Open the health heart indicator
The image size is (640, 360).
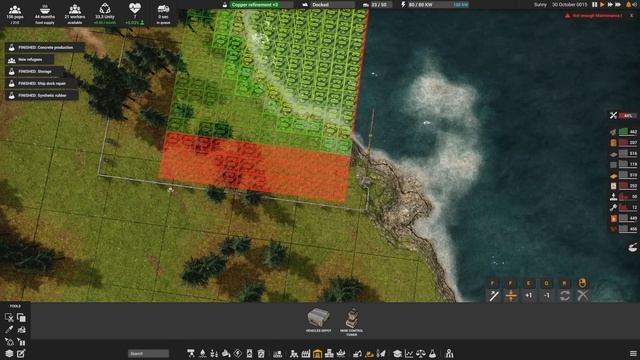pyautogui.click(x=135, y=13)
